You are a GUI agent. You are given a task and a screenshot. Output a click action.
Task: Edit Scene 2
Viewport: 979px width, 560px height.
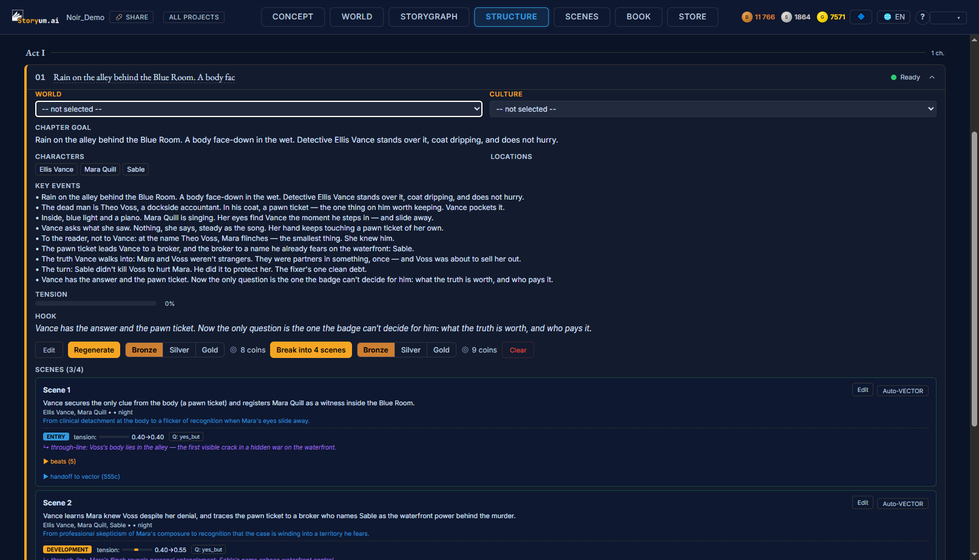tap(862, 503)
